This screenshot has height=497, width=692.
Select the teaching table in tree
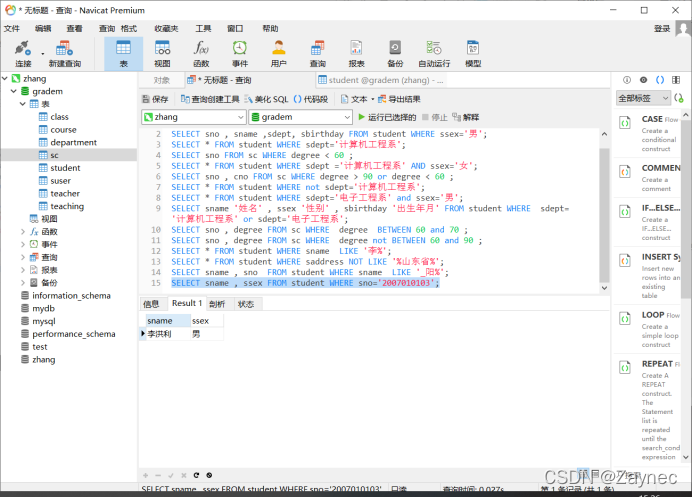(x=67, y=206)
